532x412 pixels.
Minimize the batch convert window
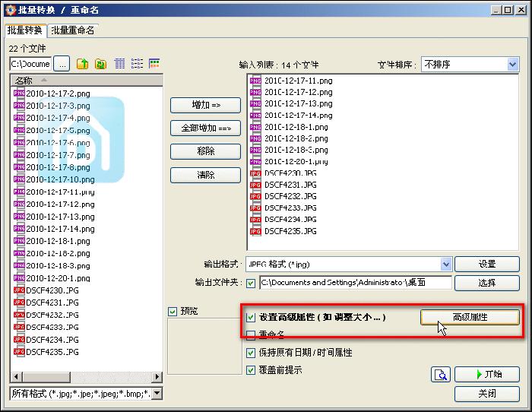[496, 10]
